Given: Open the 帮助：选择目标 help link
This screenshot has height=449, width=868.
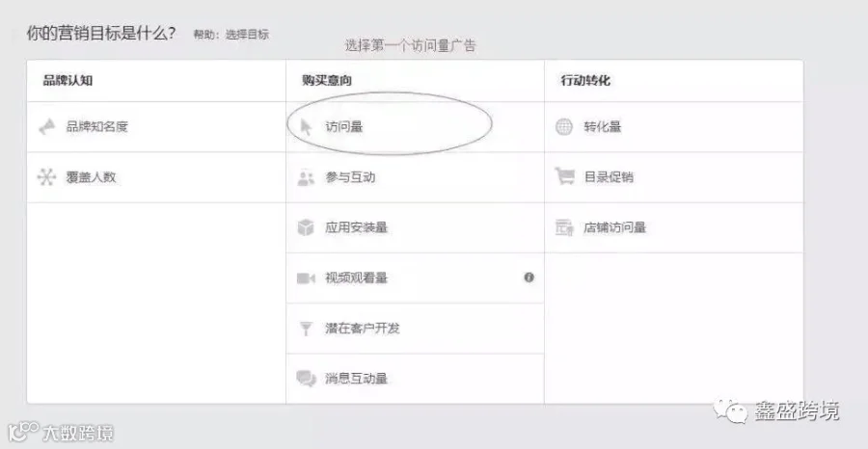Looking at the screenshot, I should (x=231, y=35).
